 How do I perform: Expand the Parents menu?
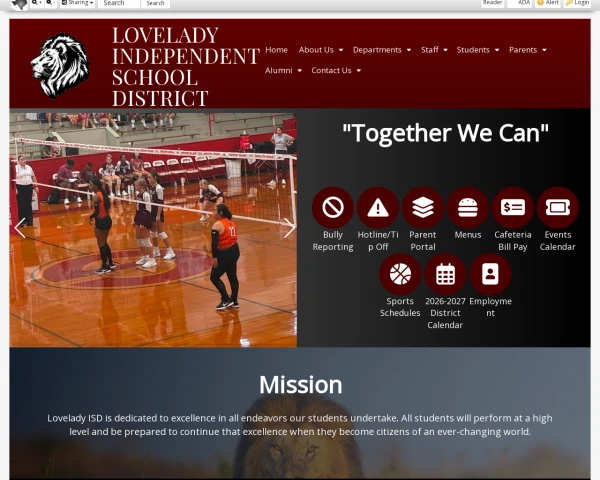527,50
